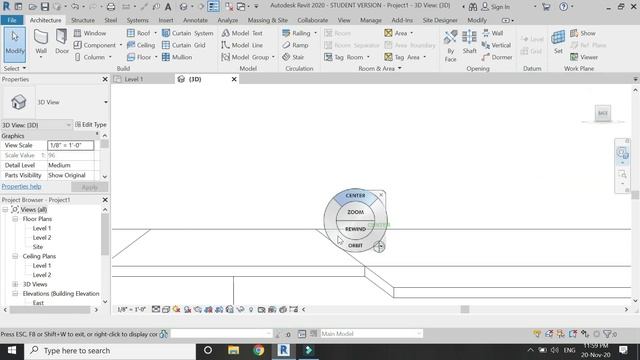Collapse the Ceiling Plans tree node

(15, 256)
